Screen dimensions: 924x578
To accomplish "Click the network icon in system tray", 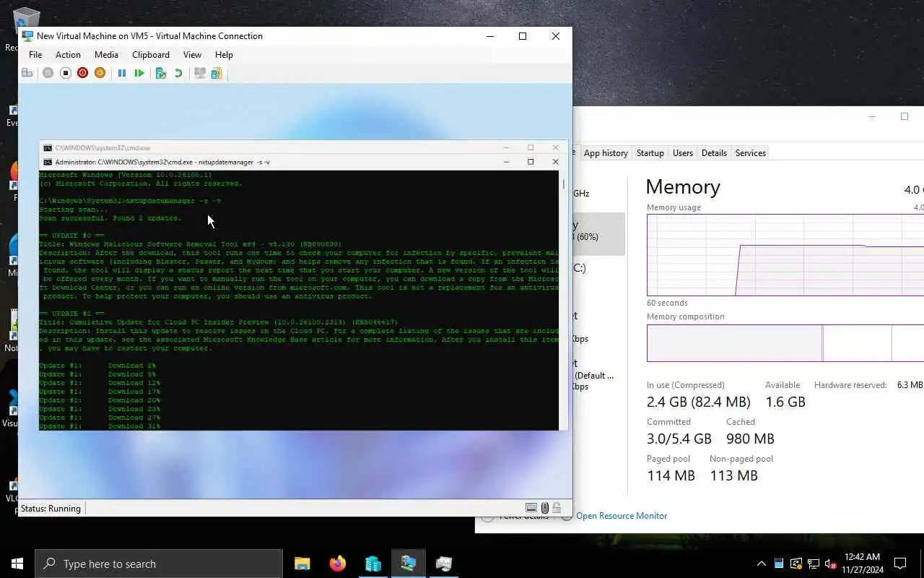I will tap(814, 564).
